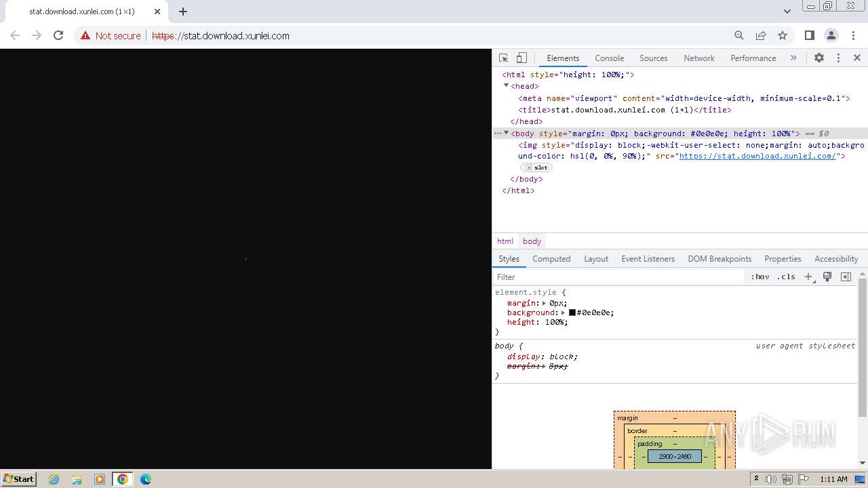Open the #0e0e0e color swatch picker

coord(572,312)
